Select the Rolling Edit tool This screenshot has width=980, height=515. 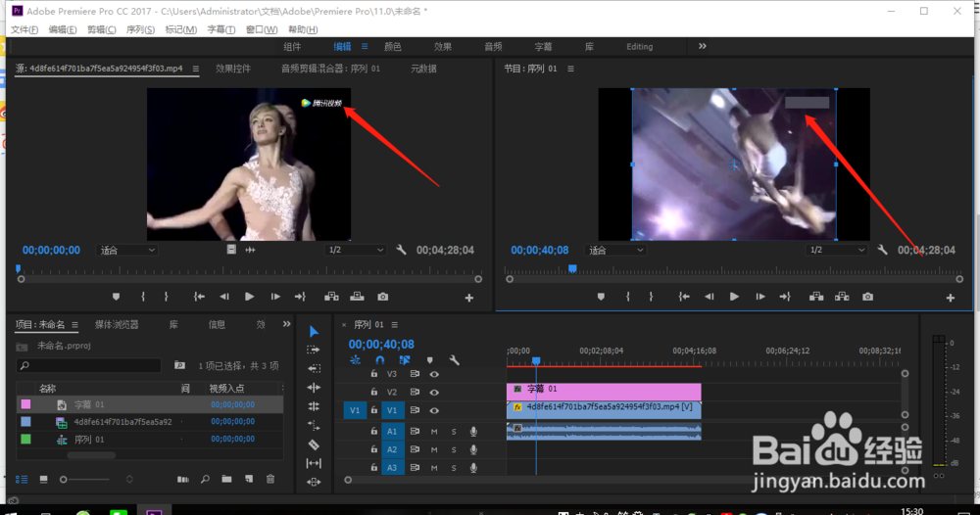coord(314,388)
